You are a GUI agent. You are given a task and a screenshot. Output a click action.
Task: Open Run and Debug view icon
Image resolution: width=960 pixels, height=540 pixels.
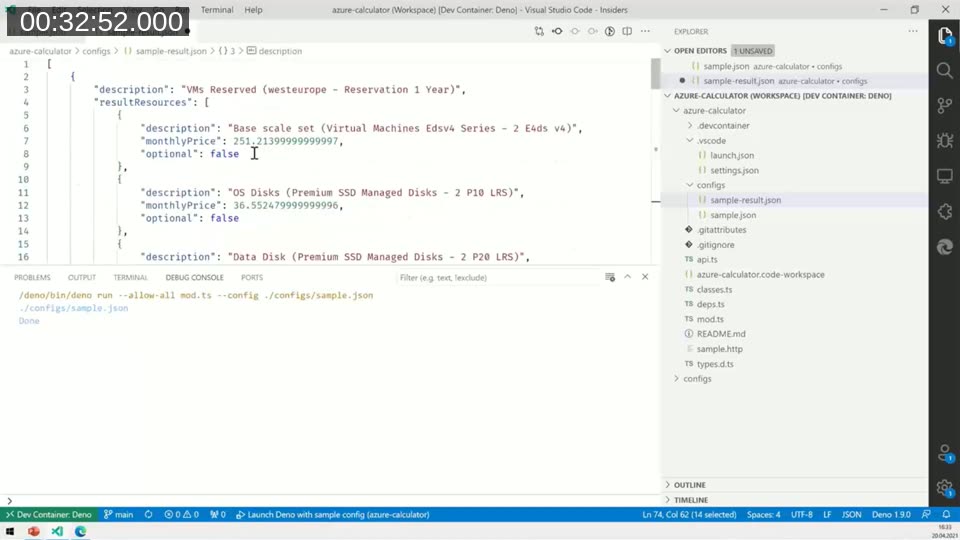tap(945, 141)
